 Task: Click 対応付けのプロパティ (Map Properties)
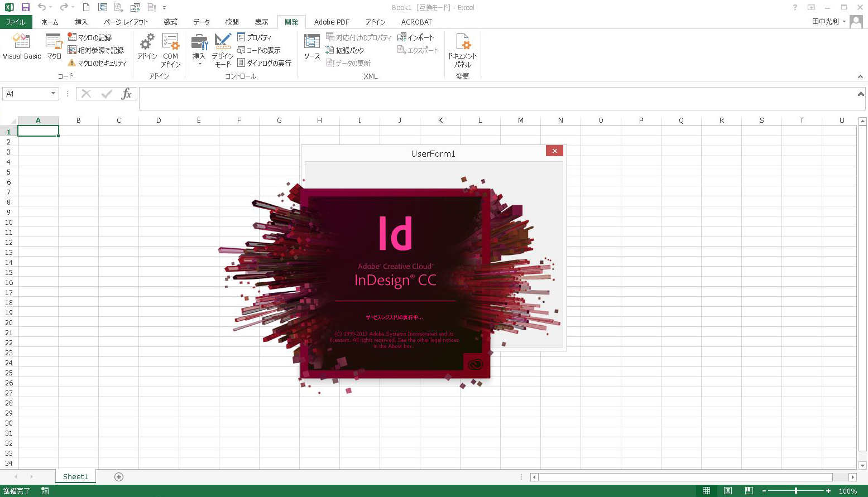pos(359,37)
